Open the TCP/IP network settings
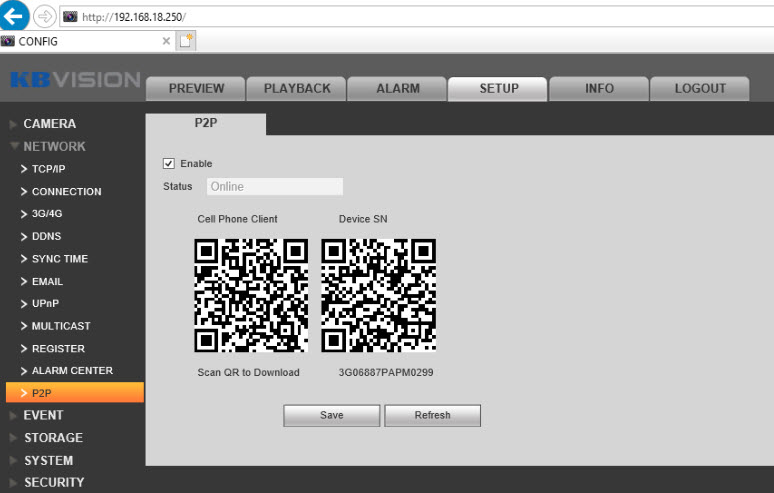Viewport: 774px width, 493px height. coord(48,169)
